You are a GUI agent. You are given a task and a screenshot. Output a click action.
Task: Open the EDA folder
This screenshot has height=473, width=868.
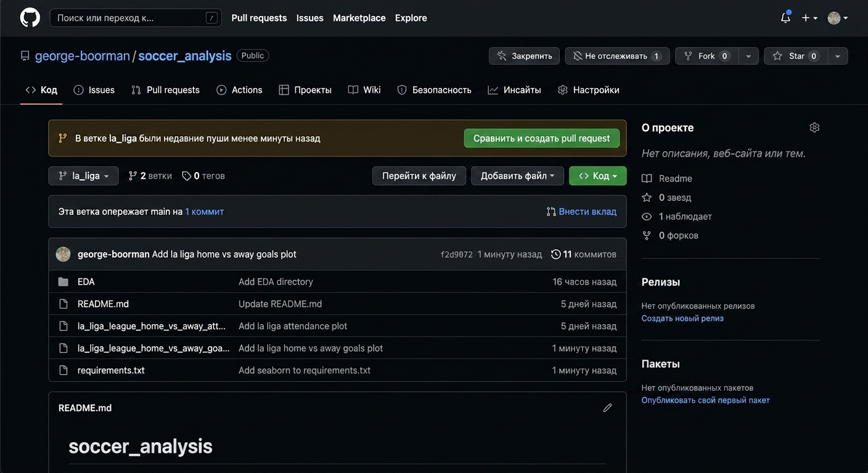pyautogui.click(x=86, y=281)
